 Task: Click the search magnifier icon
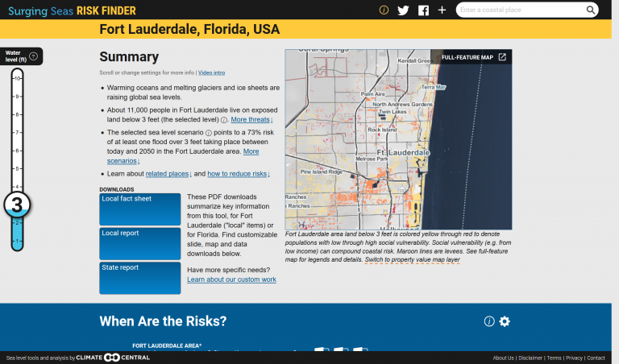[591, 10]
